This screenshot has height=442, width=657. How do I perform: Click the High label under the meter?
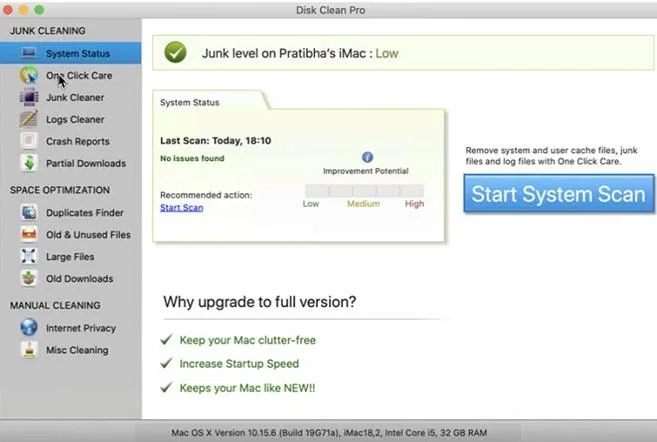pos(414,204)
